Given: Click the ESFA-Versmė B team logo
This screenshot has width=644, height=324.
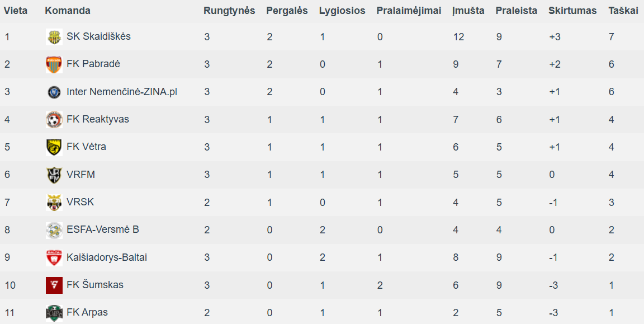Looking at the screenshot, I should coord(54,230).
